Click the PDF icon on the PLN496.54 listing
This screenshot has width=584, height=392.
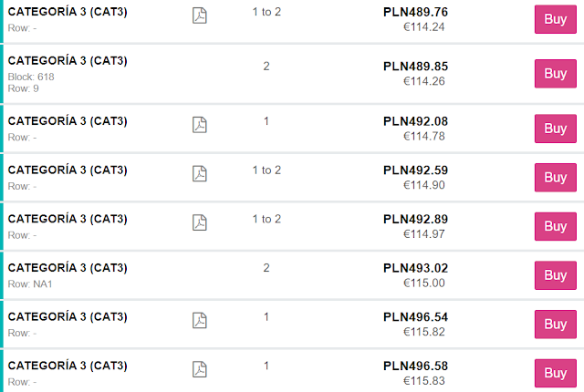[200, 320]
